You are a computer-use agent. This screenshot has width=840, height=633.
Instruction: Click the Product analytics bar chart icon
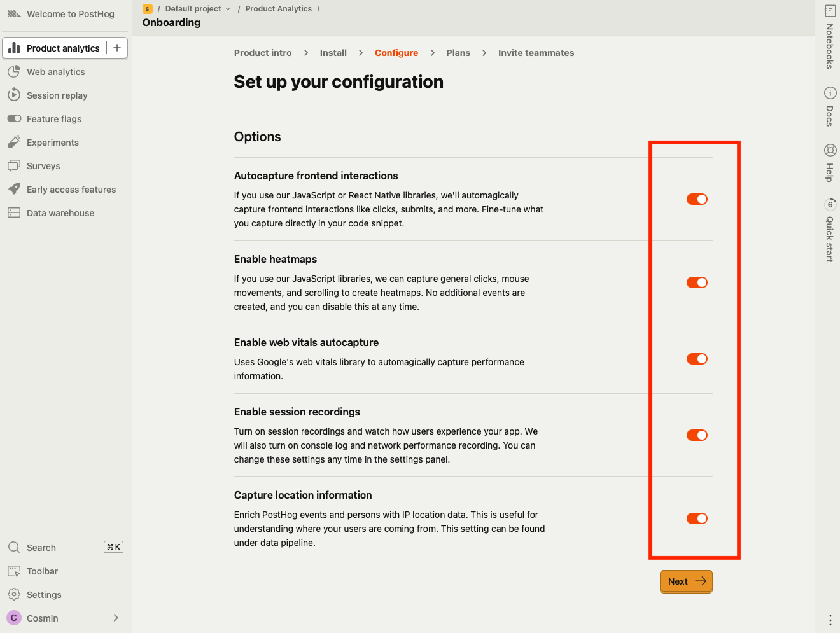point(14,48)
